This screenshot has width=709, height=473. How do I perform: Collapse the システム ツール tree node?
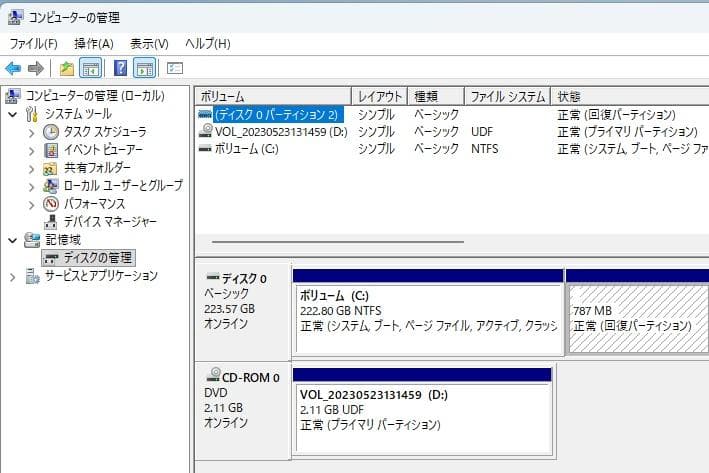[x=13, y=114]
